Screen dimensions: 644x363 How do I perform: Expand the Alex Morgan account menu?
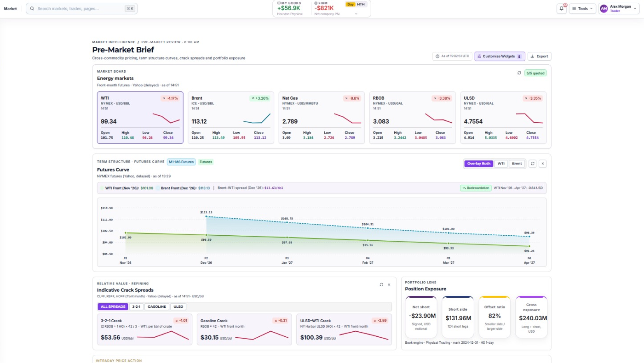pyautogui.click(x=619, y=8)
